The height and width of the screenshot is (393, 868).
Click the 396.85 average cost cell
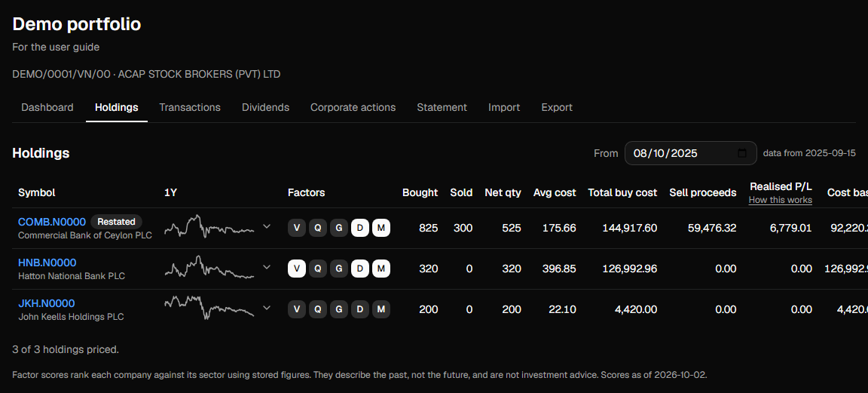559,269
